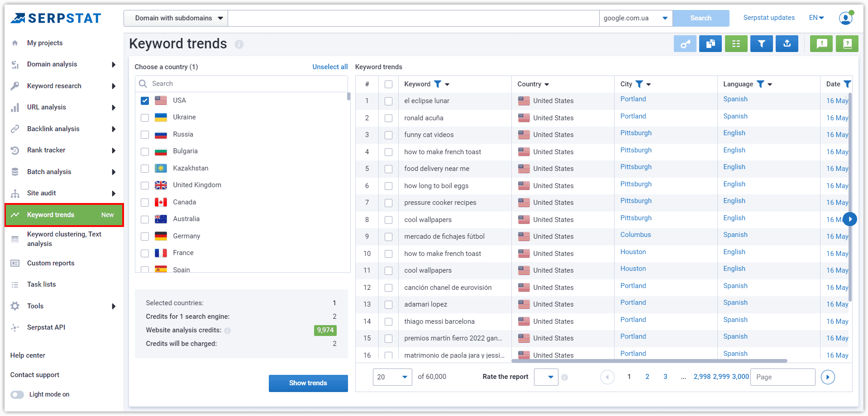Open the Domain with subdomains dropdown

[x=176, y=18]
